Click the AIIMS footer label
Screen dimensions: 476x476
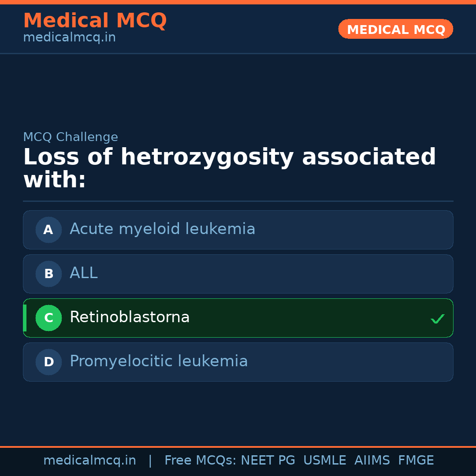coord(372,461)
